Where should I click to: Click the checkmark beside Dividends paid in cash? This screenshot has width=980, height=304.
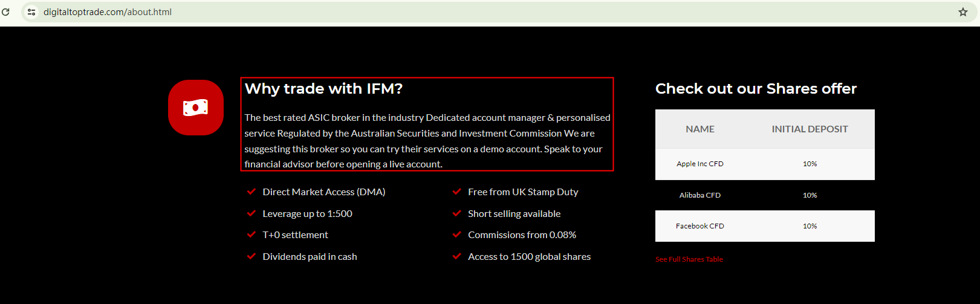click(251, 256)
